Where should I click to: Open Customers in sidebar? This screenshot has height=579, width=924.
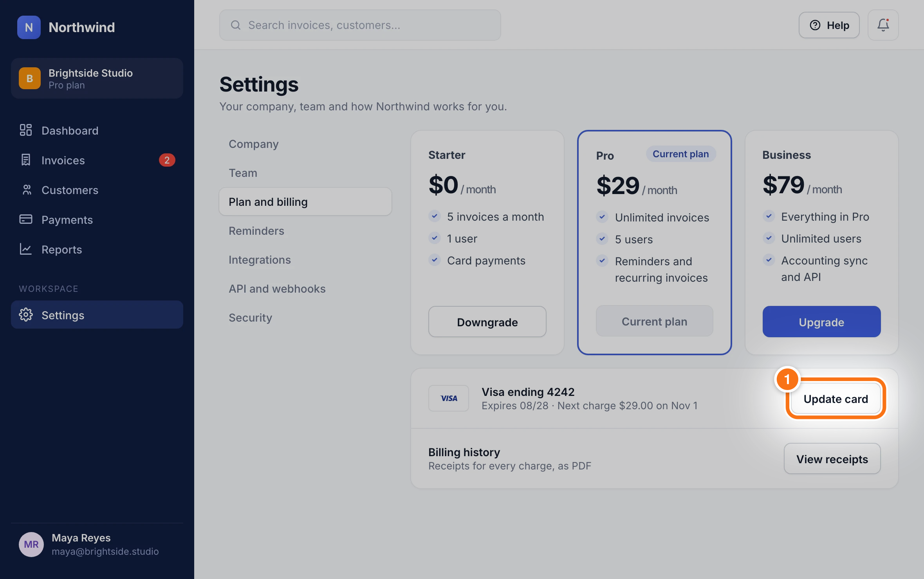click(x=97, y=190)
